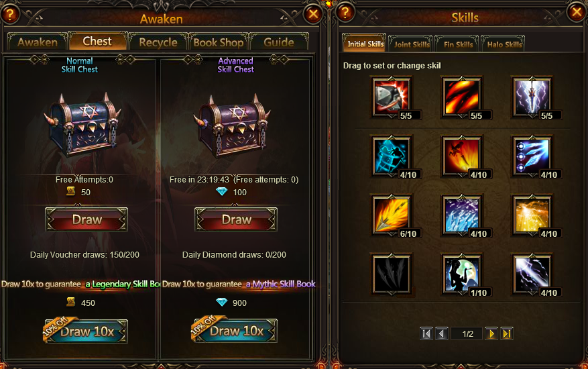Open the Halo Skills tab
Viewport: 588px width, 369px height.
(504, 44)
